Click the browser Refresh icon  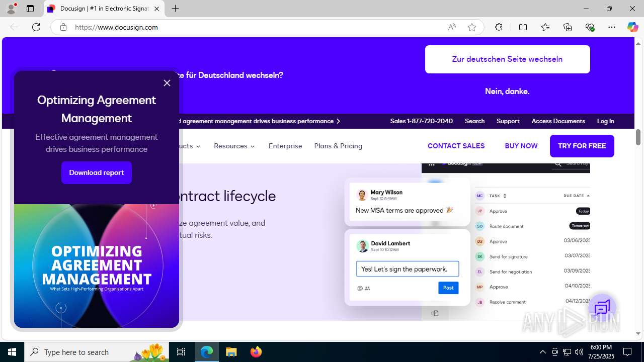[36, 27]
